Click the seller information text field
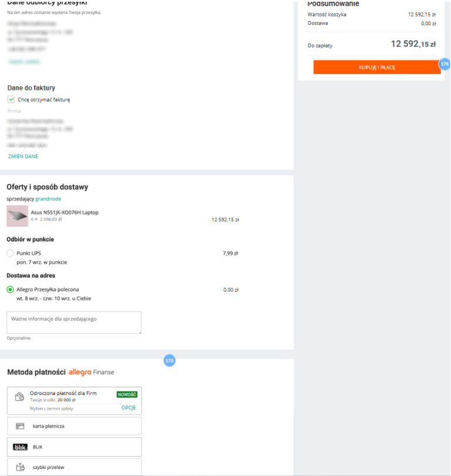This screenshot has height=476, width=451. click(x=74, y=322)
